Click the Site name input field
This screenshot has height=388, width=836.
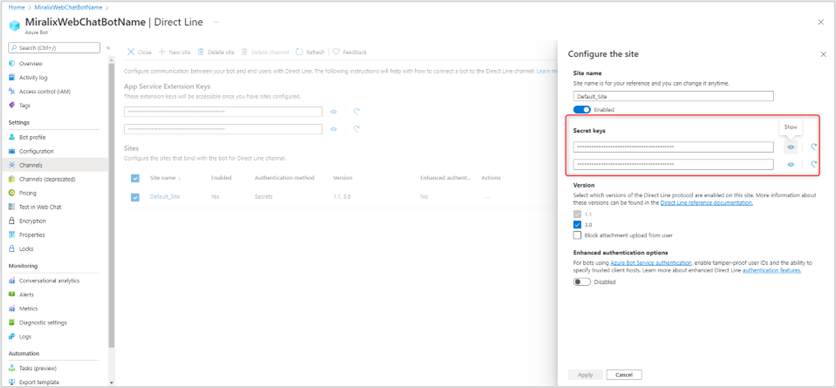click(673, 96)
